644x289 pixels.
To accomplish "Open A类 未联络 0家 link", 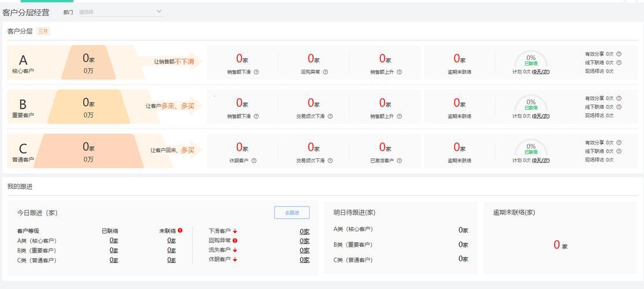I will [172, 240].
